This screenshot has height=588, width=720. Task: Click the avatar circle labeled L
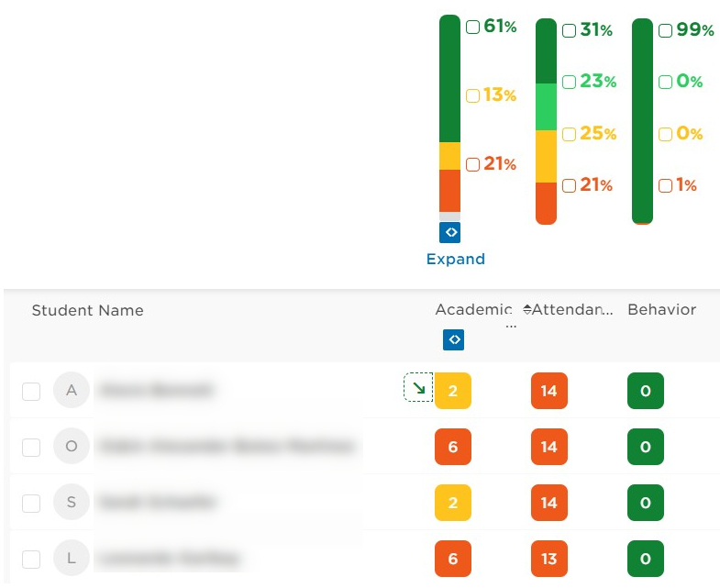pyautogui.click(x=72, y=558)
